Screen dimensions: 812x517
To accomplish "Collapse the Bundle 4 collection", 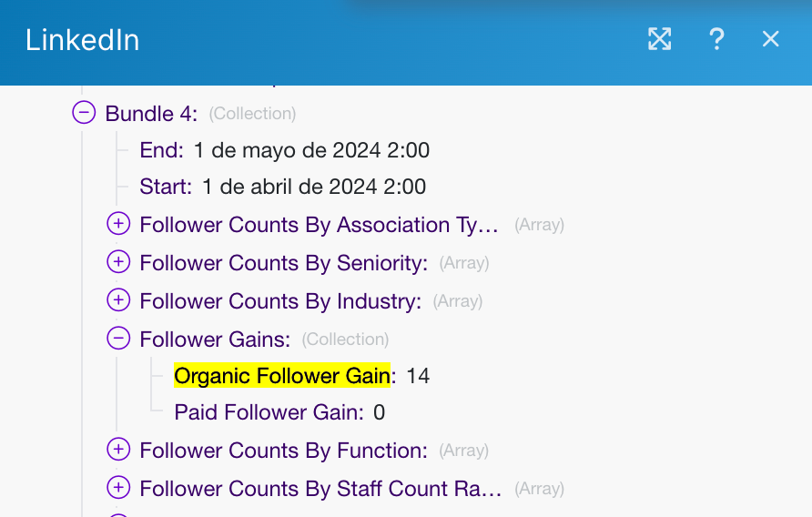I will 84,113.
